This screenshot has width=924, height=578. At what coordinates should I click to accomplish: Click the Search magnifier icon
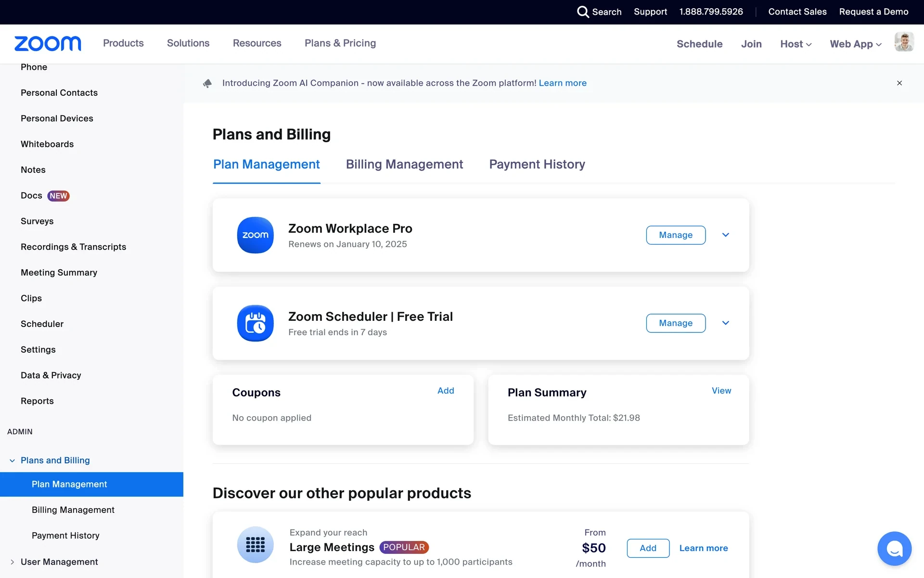click(583, 12)
